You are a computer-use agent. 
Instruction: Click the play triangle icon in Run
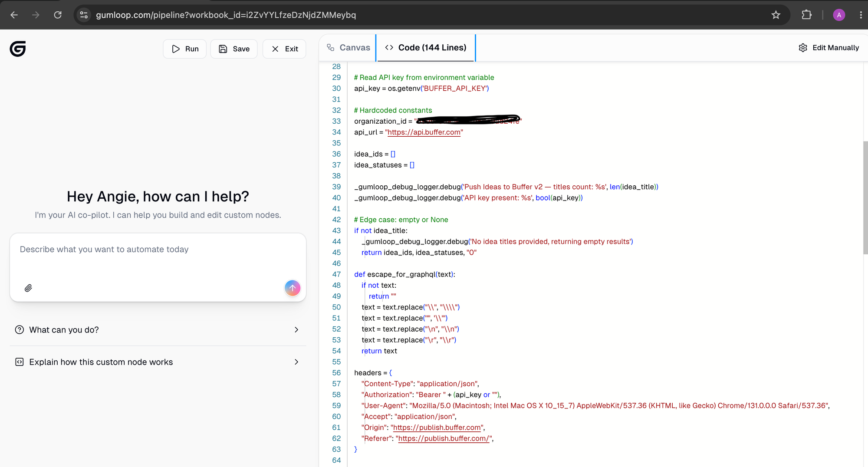pyautogui.click(x=176, y=49)
